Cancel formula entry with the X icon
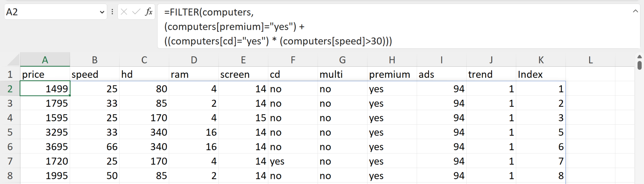644x184 pixels. pos(125,12)
